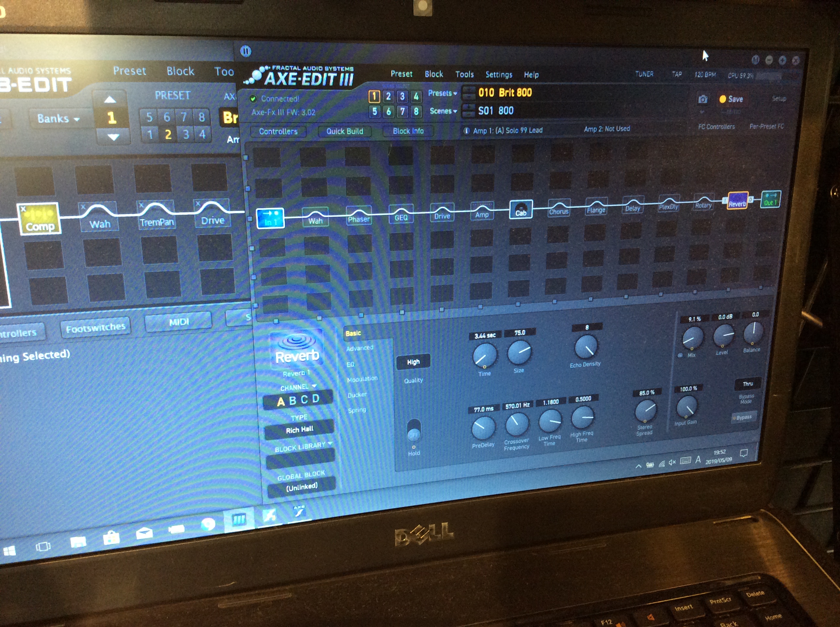Open the Bypass Mode dropdown showing Thru
The image size is (840, 627).
(x=747, y=384)
